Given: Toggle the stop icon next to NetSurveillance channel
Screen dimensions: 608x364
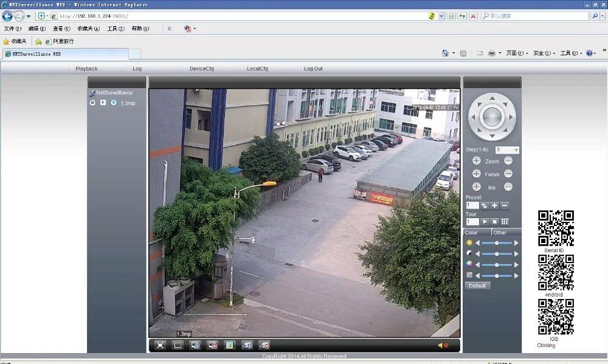Looking at the screenshot, I should coord(92,103).
